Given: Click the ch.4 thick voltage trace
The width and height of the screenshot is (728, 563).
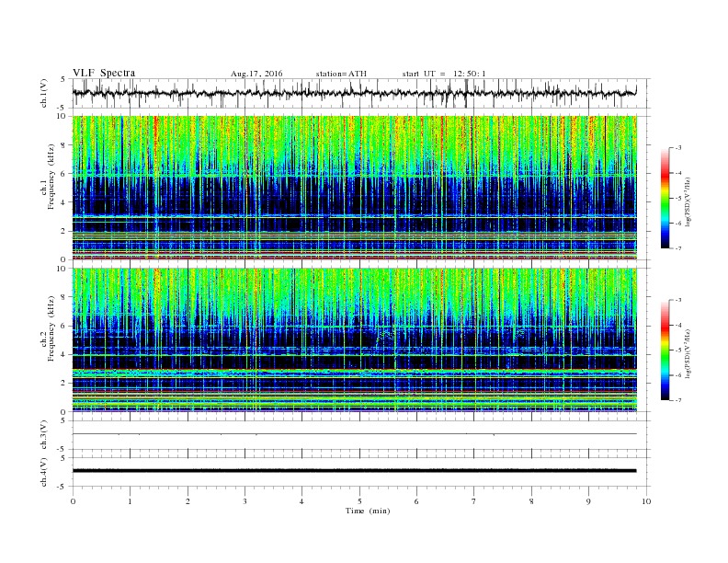Looking at the screenshot, I should [x=354, y=471].
